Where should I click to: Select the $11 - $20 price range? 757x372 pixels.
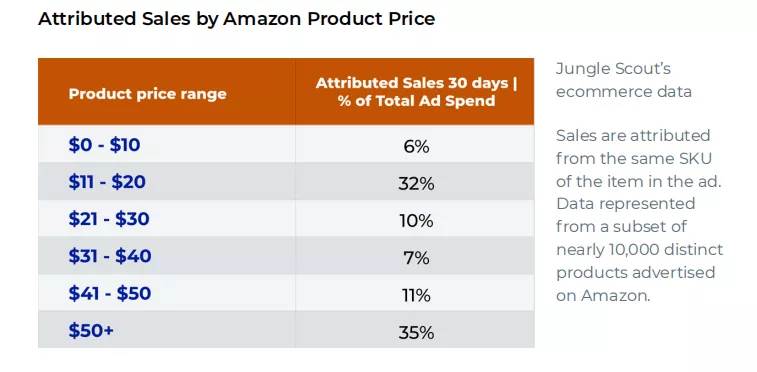click(107, 182)
